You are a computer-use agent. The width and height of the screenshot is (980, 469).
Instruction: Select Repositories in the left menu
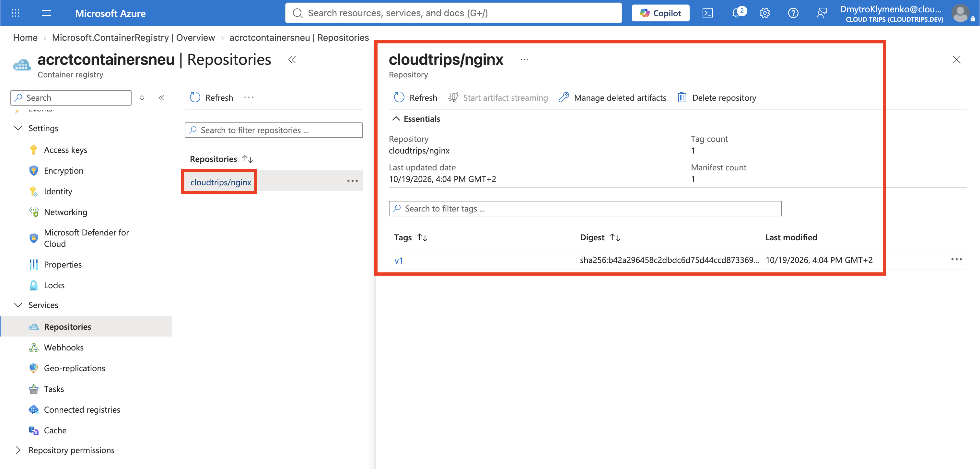86,326
